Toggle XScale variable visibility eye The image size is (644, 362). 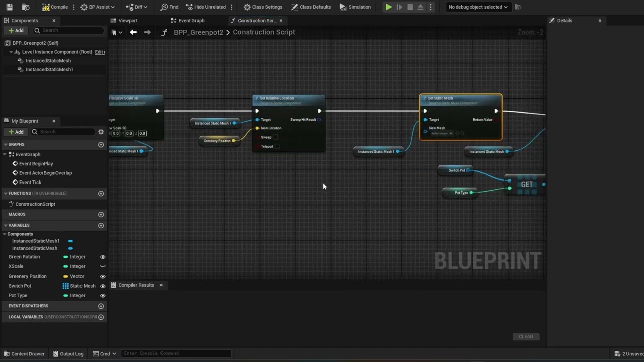coord(103,266)
